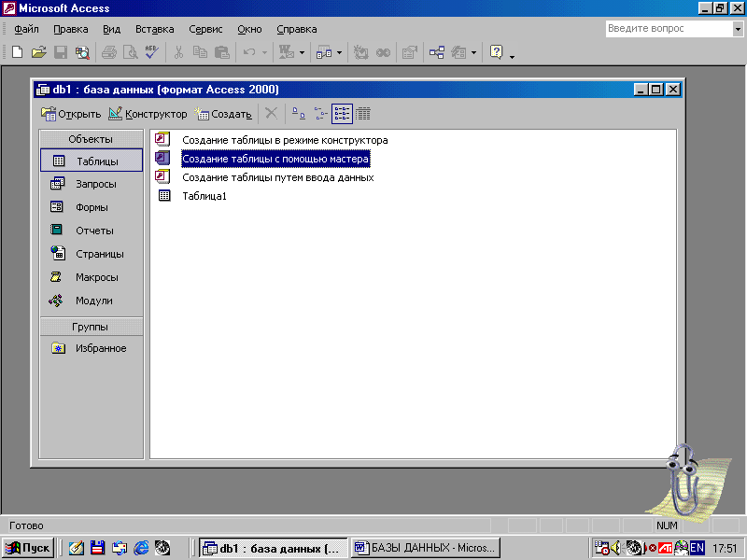The image size is (747, 560).
Task: Click the Office Links toolbar icon
Action: (x=287, y=52)
